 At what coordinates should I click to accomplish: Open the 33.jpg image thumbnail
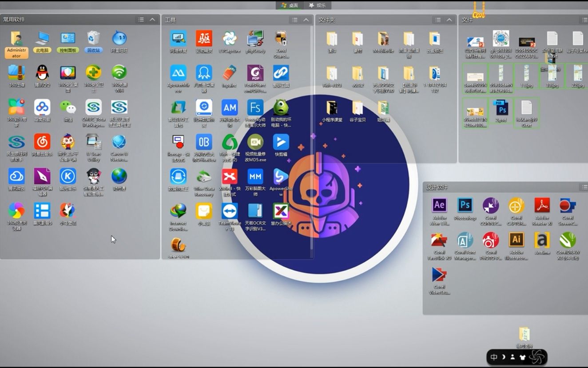[x=552, y=73]
